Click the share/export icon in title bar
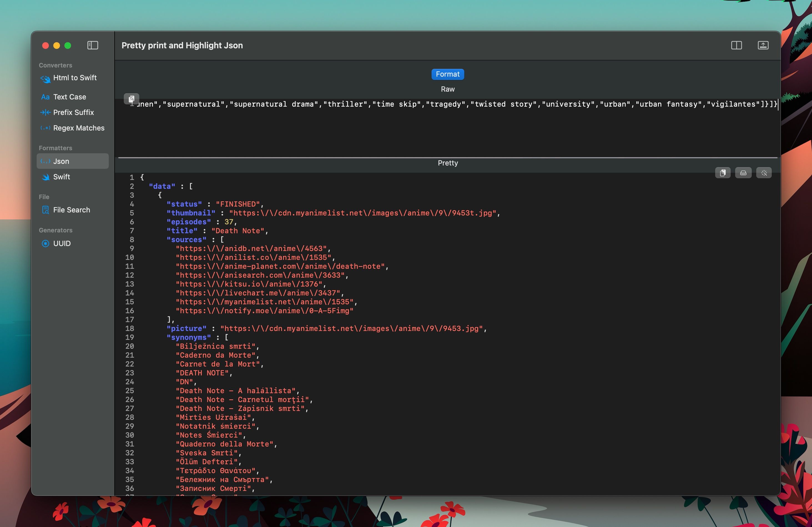This screenshot has width=812, height=527. (x=763, y=45)
